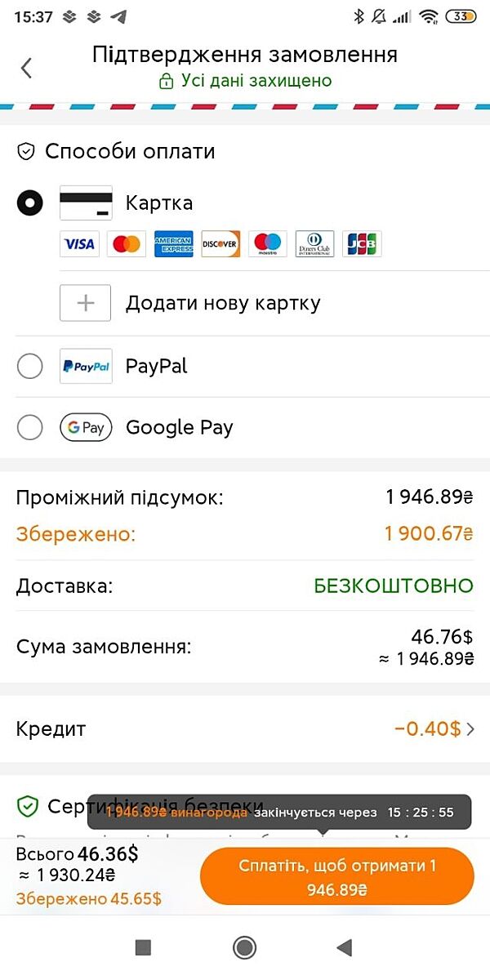Image resolution: width=490 pixels, height=980 pixels.
Task: Click the Maestro card logo
Action: [268, 243]
